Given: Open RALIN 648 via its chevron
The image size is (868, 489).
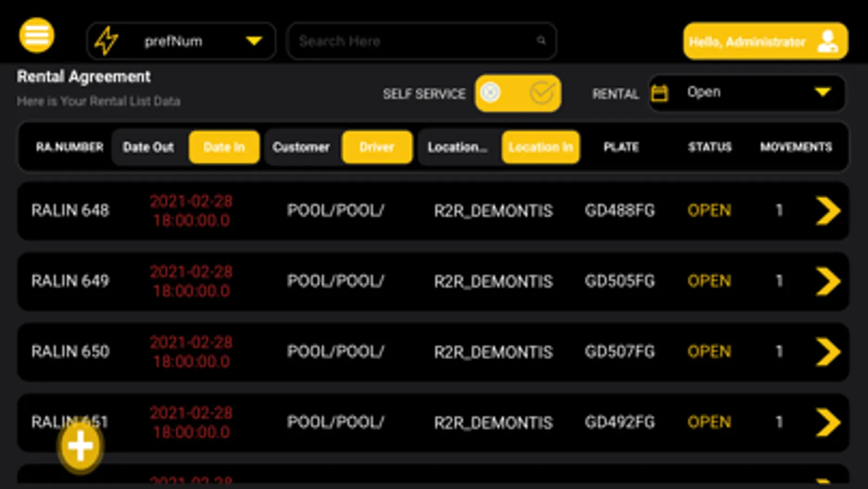Looking at the screenshot, I should pyautogui.click(x=828, y=211).
